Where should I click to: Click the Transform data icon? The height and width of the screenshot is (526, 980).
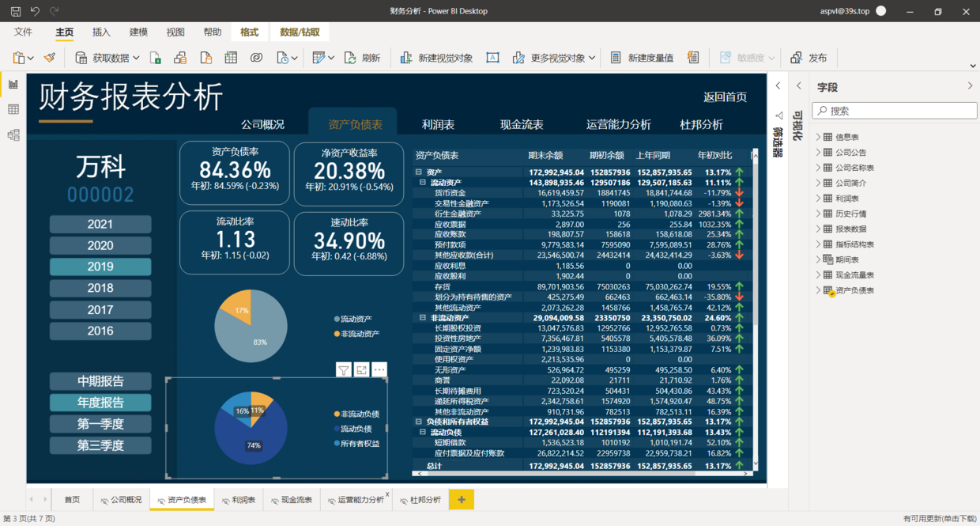click(x=318, y=58)
